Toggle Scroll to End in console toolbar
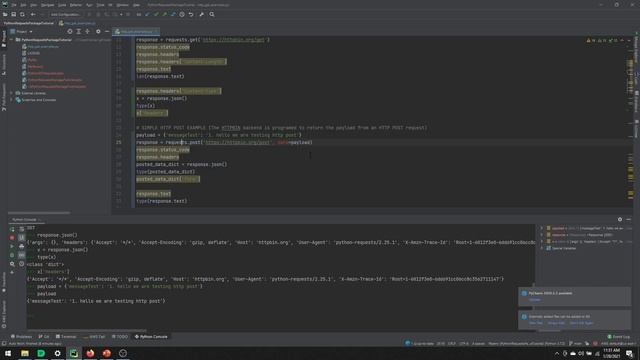 point(22,238)
